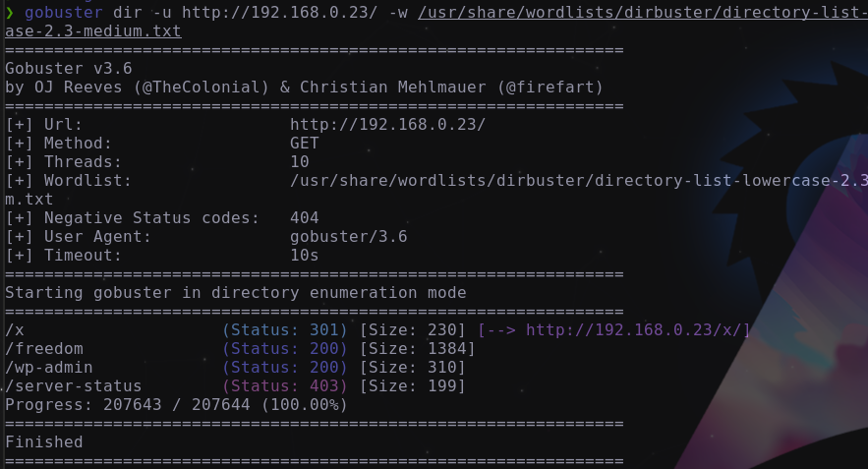The image size is (868, 469).
Task: Click the wrapped 'm.txt' wordlist remainder
Action: [x=29, y=200]
